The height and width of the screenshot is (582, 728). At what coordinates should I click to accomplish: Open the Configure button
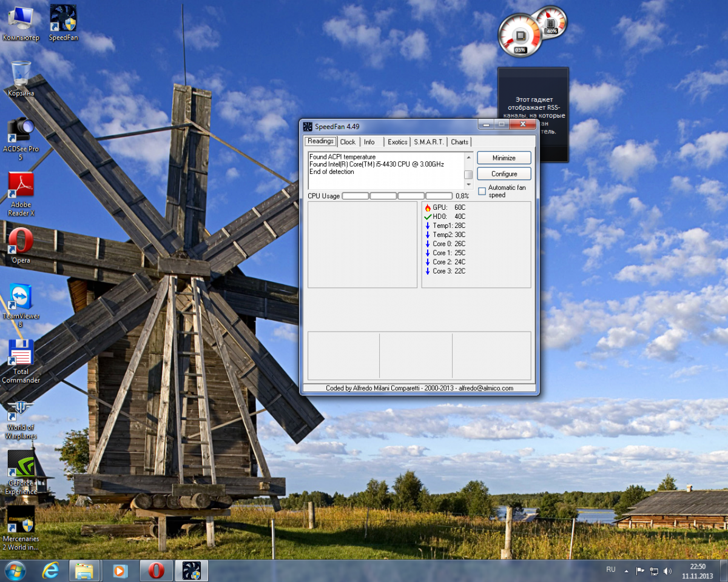504,174
